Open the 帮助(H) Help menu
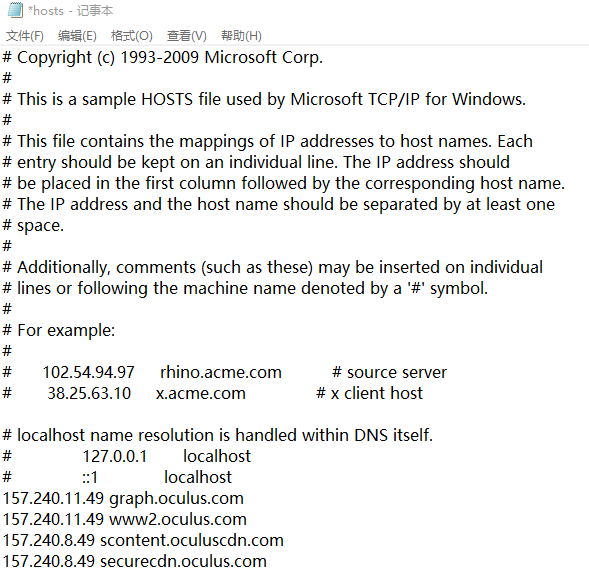Image resolution: width=589 pixels, height=578 pixels. pyautogui.click(x=241, y=36)
